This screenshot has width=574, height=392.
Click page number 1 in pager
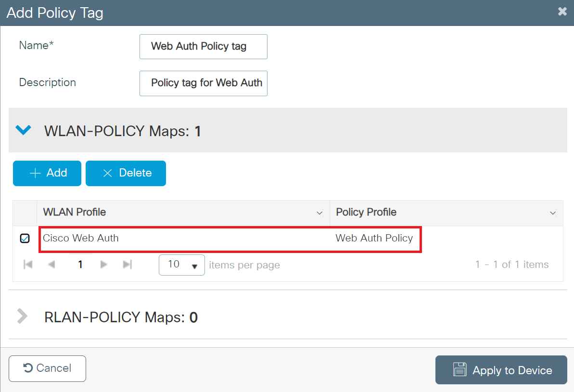[x=80, y=265]
